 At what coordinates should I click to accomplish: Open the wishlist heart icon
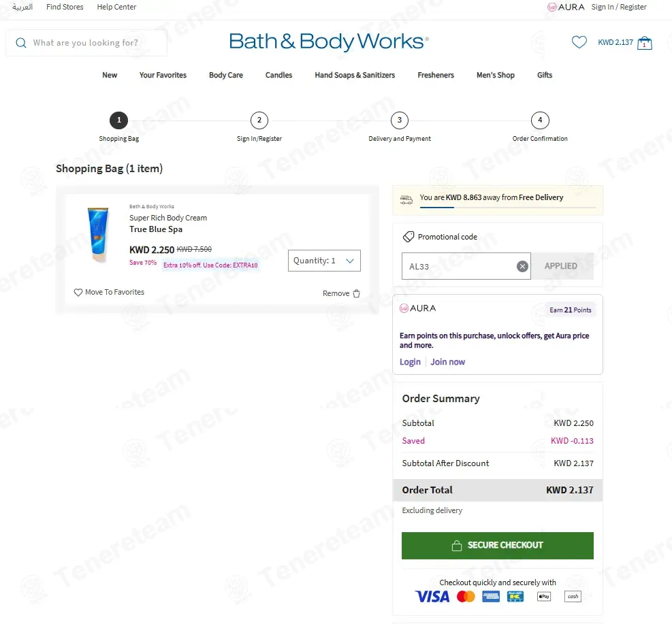[579, 42]
